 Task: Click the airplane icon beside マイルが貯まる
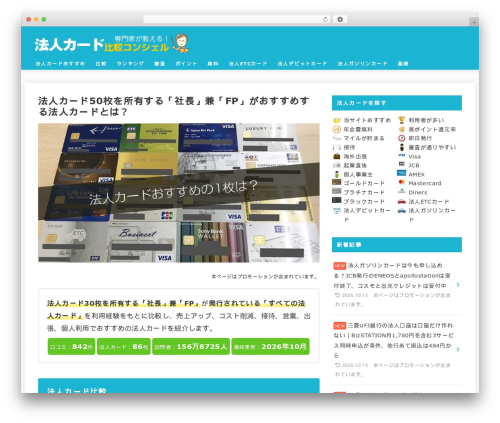point(337,138)
